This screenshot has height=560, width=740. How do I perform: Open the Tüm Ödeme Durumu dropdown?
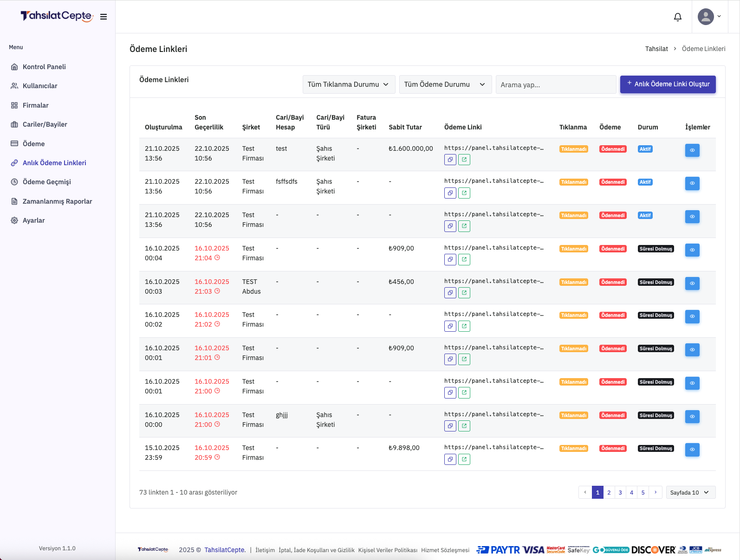[445, 84]
